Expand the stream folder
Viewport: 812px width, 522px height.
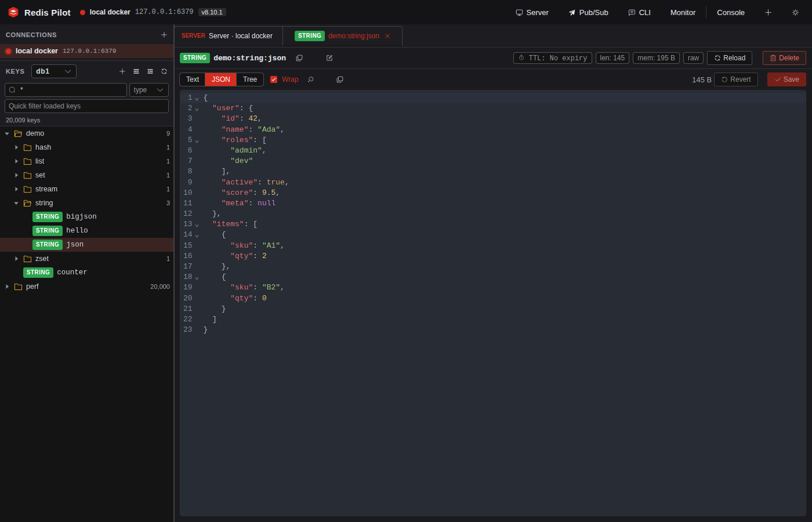click(16, 189)
